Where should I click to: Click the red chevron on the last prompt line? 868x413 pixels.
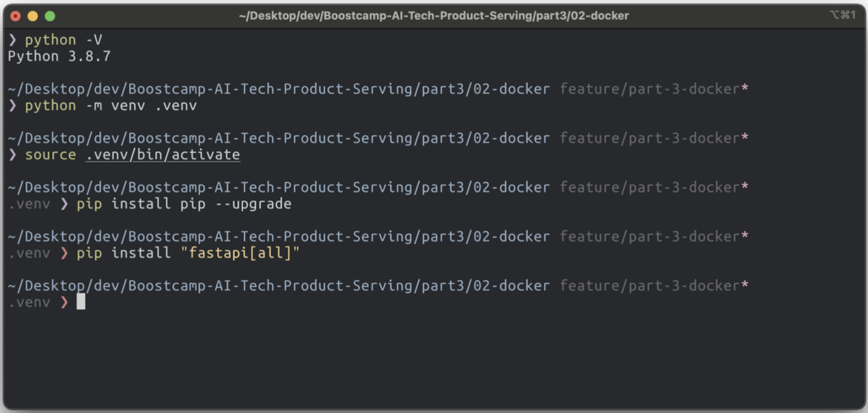[x=64, y=302]
